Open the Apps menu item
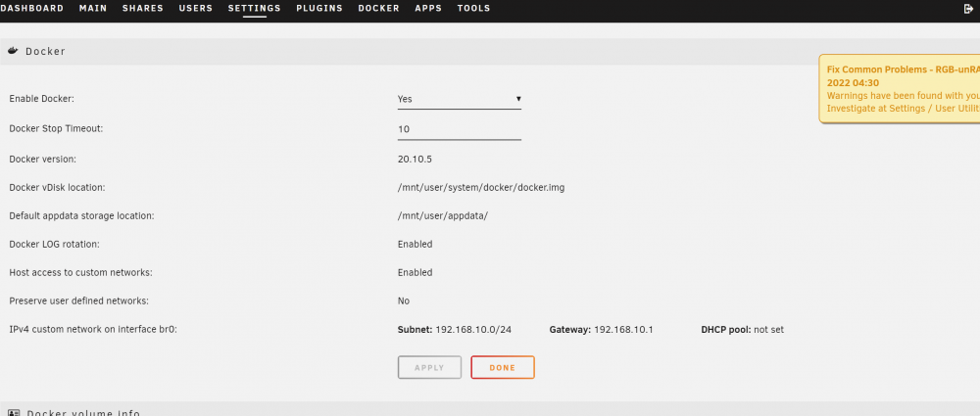980x416 pixels. [428, 8]
